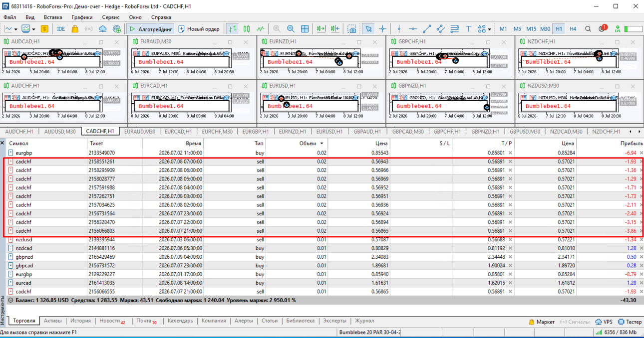Remove T/P on gbpnzd order row

[510, 257]
